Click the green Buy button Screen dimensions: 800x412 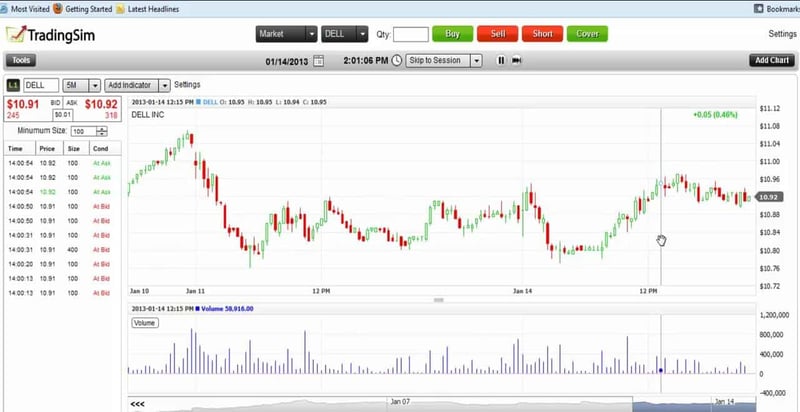click(453, 34)
